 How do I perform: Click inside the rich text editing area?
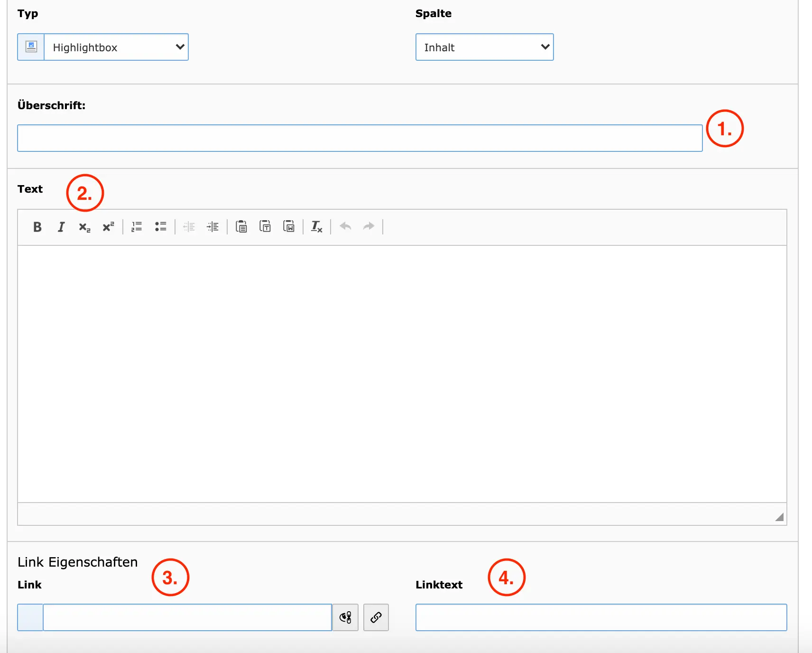point(402,373)
